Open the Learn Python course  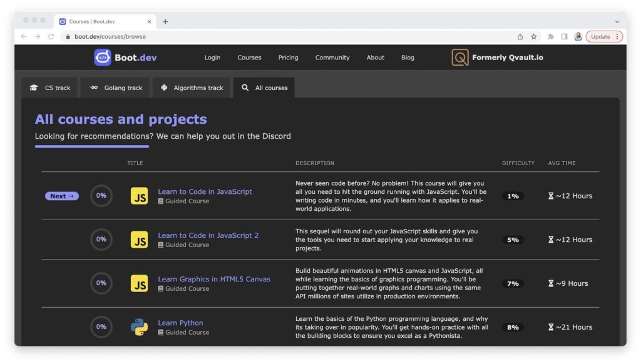(x=180, y=323)
